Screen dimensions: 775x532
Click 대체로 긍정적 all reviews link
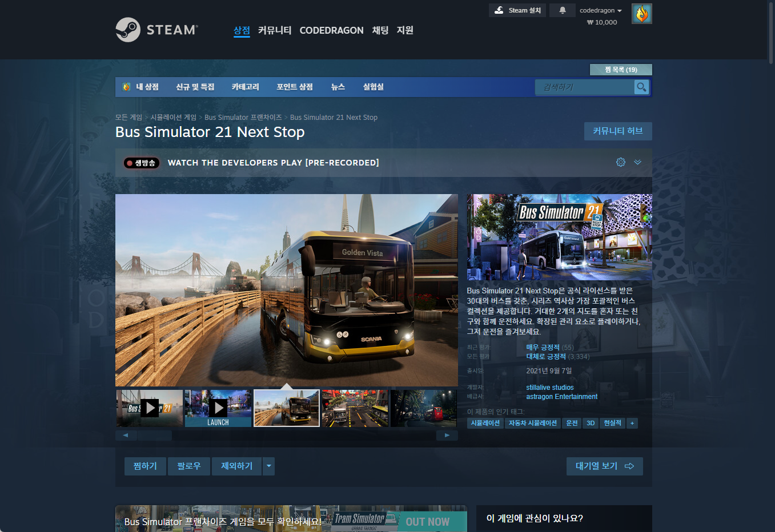pos(546,356)
